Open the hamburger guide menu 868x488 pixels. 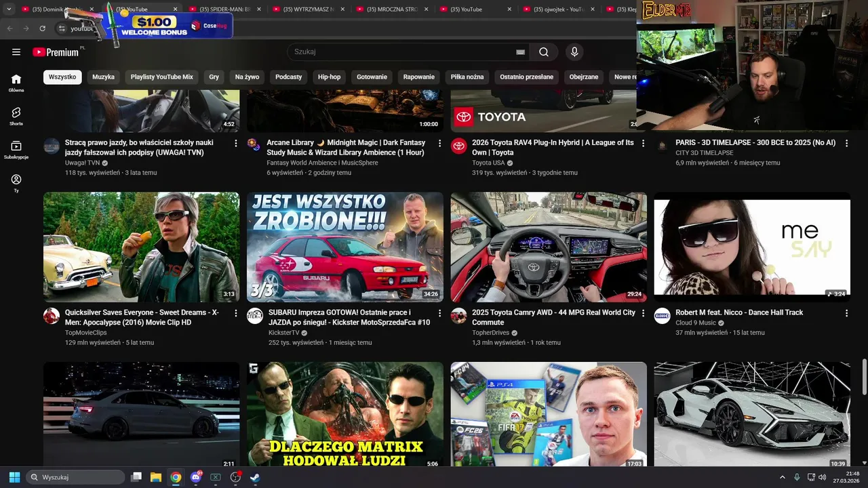(x=16, y=52)
